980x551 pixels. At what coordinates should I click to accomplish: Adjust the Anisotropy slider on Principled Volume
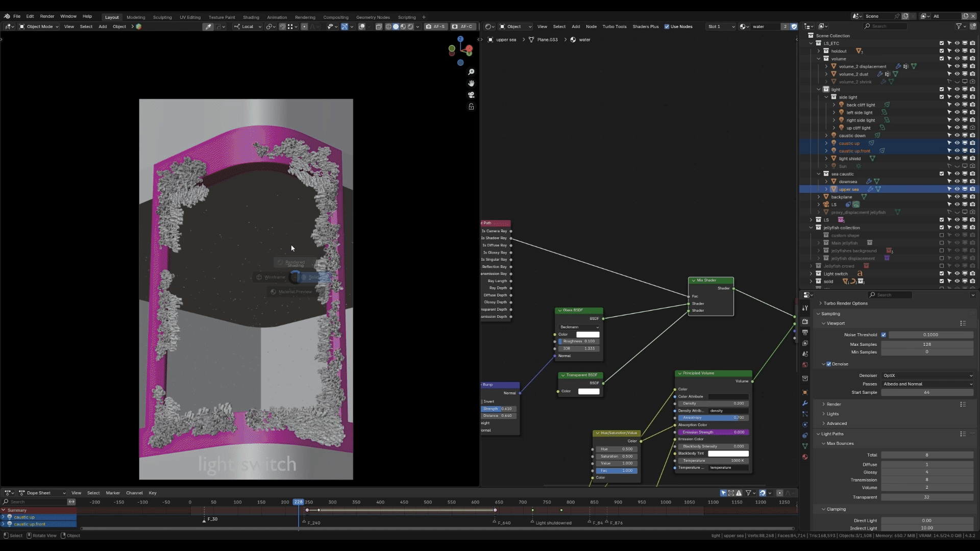[x=713, y=418]
